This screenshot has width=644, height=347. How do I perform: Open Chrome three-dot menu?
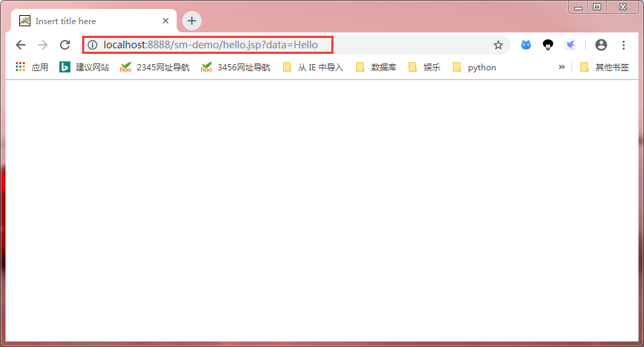(623, 45)
